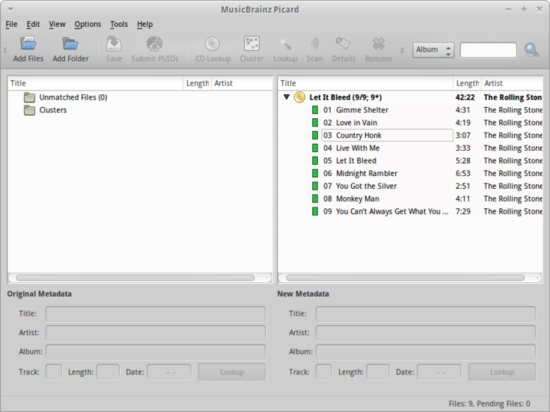Image resolution: width=550 pixels, height=412 pixels.
Task: Open the Help menu
Action: point(145,24)
